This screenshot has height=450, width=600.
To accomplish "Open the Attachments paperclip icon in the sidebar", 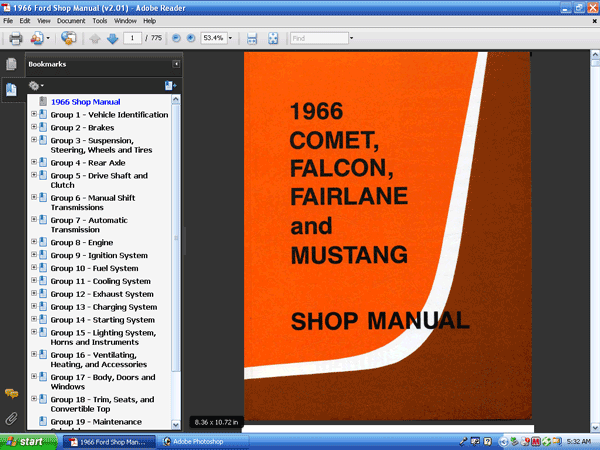I will [x=11, y=418].
